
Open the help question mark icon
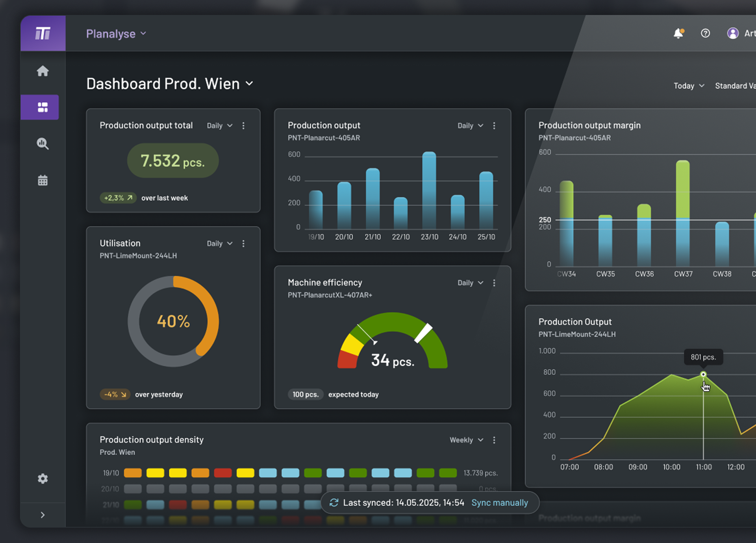click(x=705, y=33)
